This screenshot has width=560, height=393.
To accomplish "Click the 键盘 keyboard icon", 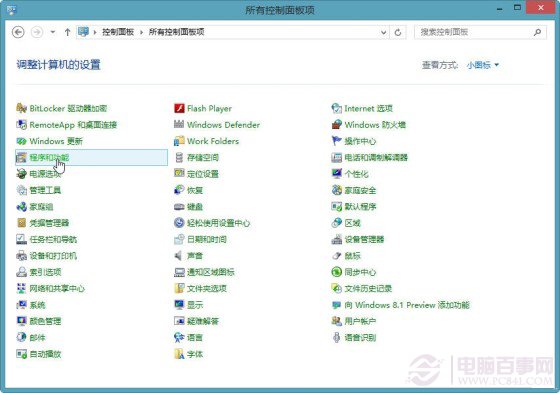I will [179, 207].
